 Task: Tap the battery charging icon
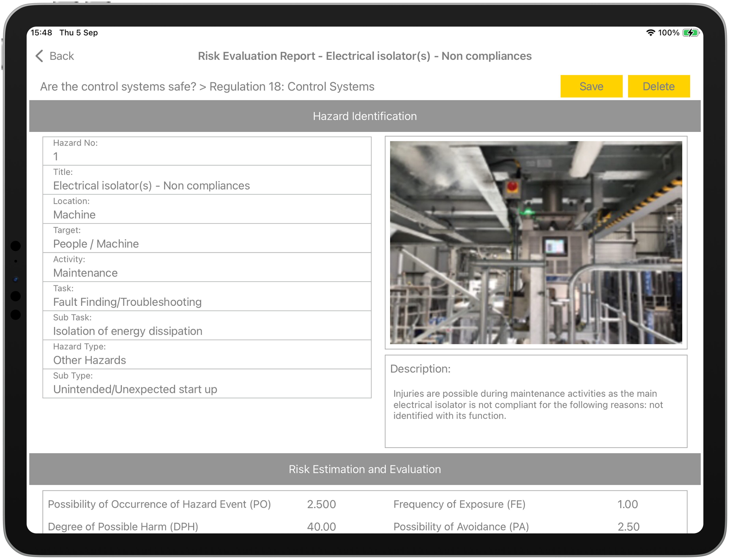point(690,33)
